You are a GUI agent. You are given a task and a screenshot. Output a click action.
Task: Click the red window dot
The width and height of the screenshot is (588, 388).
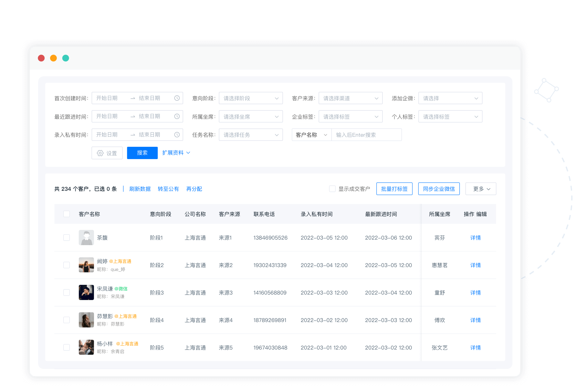tap(41, 58)
